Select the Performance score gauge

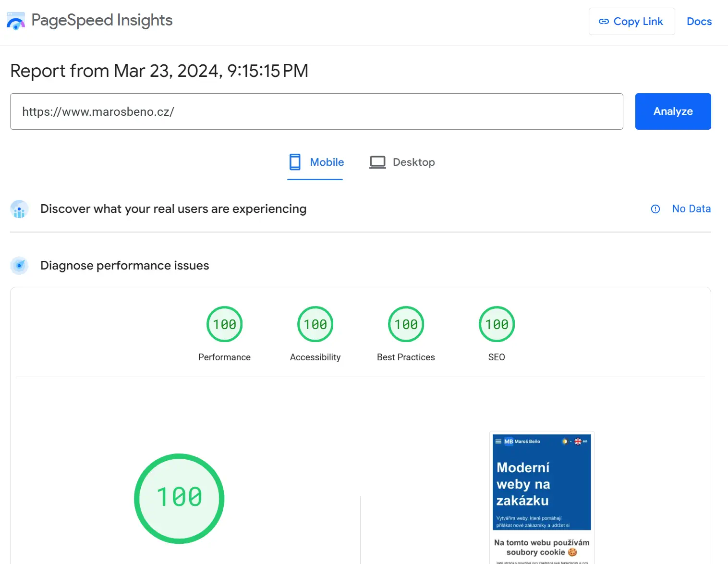pyautogui.click(x=224, y=324)
